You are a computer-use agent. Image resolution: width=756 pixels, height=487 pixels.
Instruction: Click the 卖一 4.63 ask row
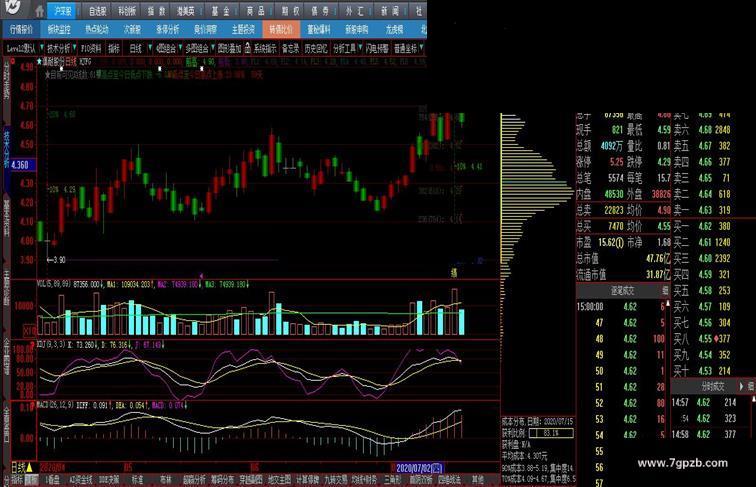[702, 210]
